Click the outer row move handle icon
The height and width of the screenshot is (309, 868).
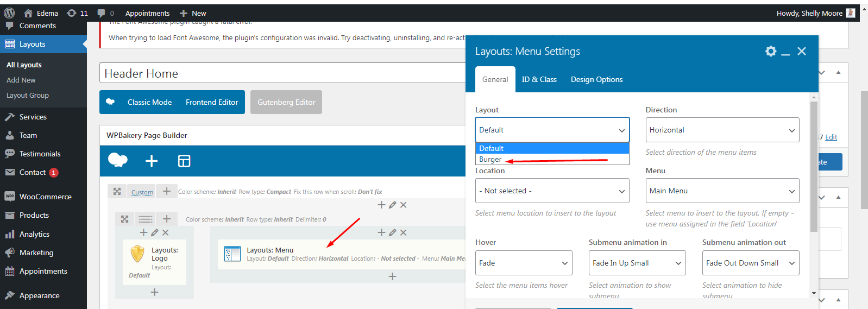[117, 191]
